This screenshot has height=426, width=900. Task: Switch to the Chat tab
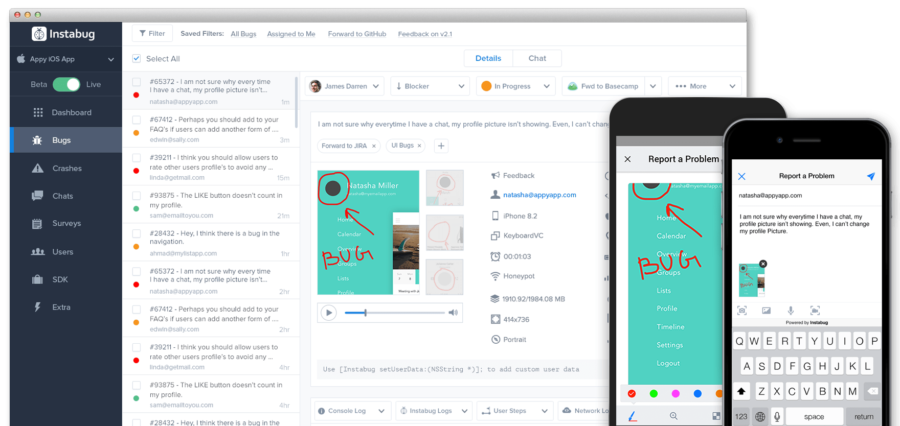pyautogui.click(x=537, y=59)
